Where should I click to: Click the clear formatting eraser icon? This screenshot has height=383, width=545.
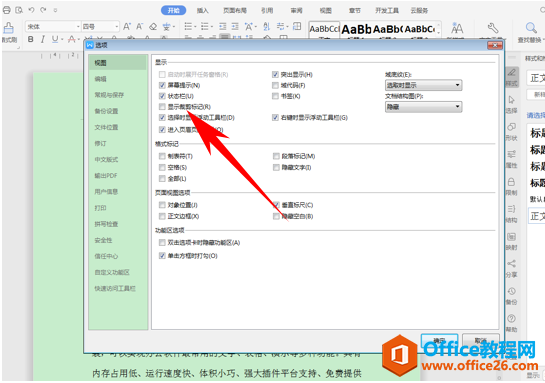153,26
